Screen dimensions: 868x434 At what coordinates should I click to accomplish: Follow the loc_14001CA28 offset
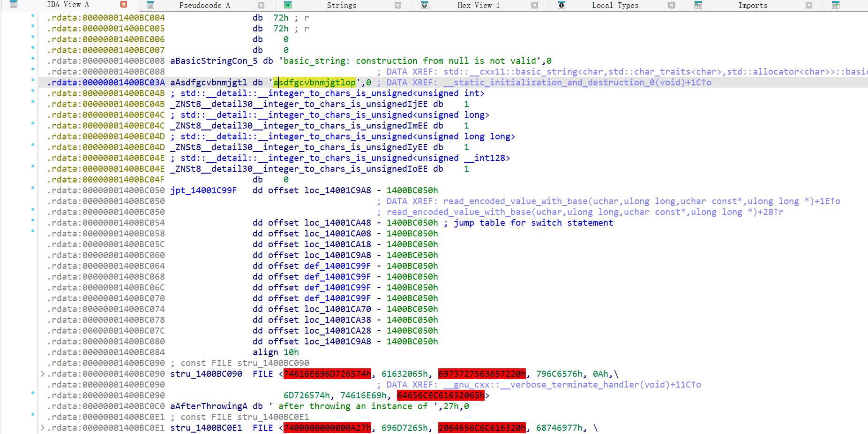point(337,331)
